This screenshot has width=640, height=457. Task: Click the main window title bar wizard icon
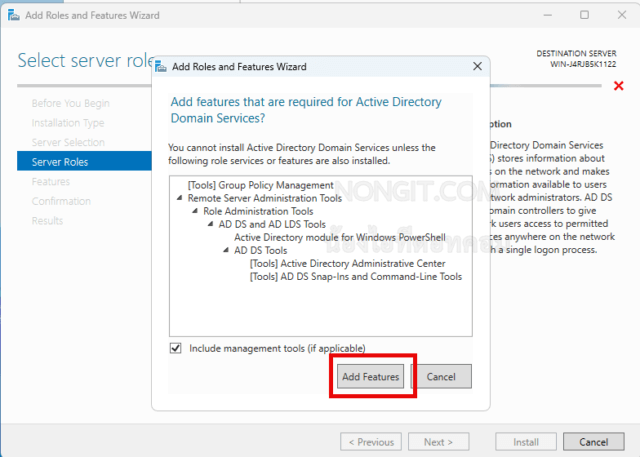13,16
